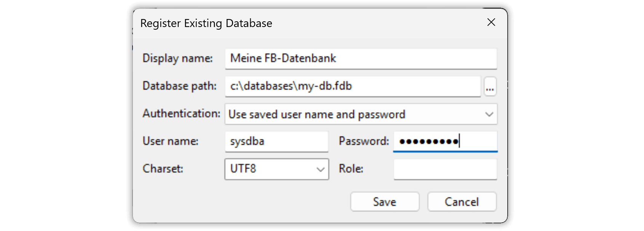Click the 'Display name:' label
The image size is (644, 231).
coord(177,58)
